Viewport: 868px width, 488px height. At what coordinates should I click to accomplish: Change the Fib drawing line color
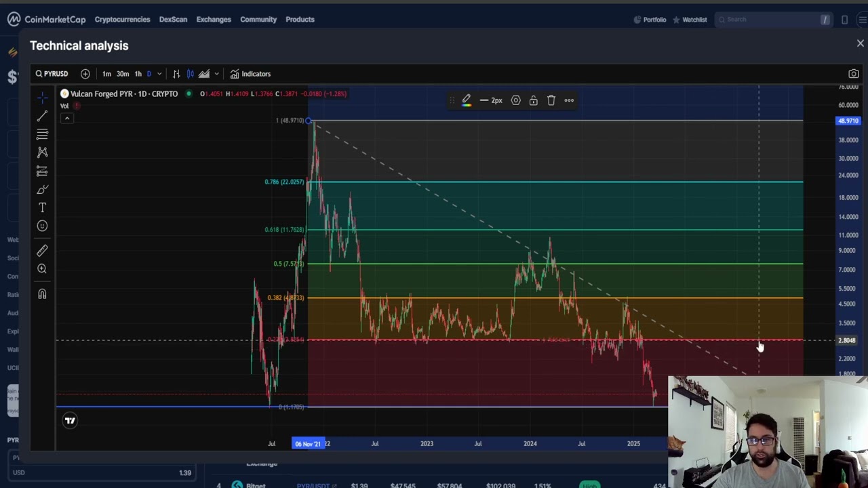pos(467,100)
